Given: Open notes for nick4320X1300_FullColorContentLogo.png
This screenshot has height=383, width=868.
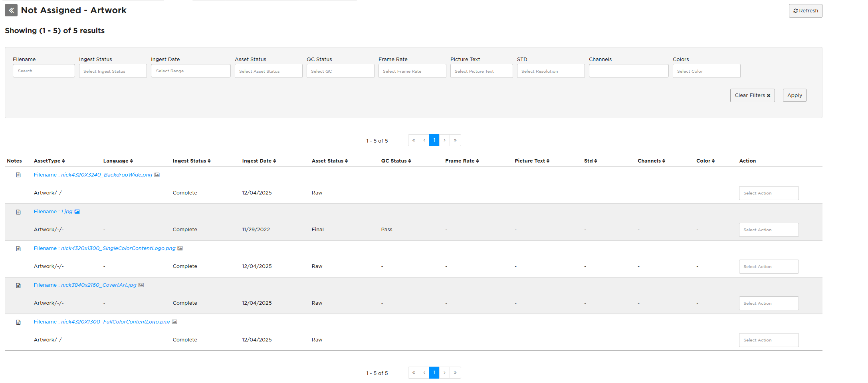Looking at the screenshot, I should click(x=18, y=322).
